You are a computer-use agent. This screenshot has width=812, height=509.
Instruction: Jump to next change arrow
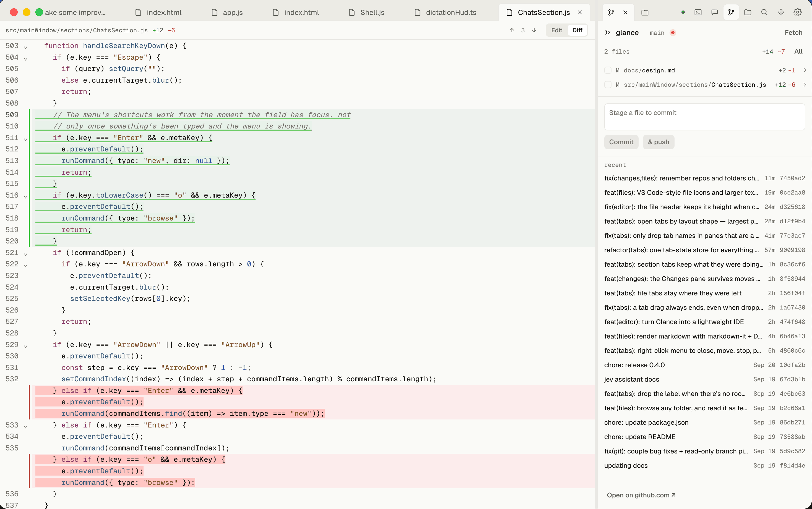[x=534, y=30]
